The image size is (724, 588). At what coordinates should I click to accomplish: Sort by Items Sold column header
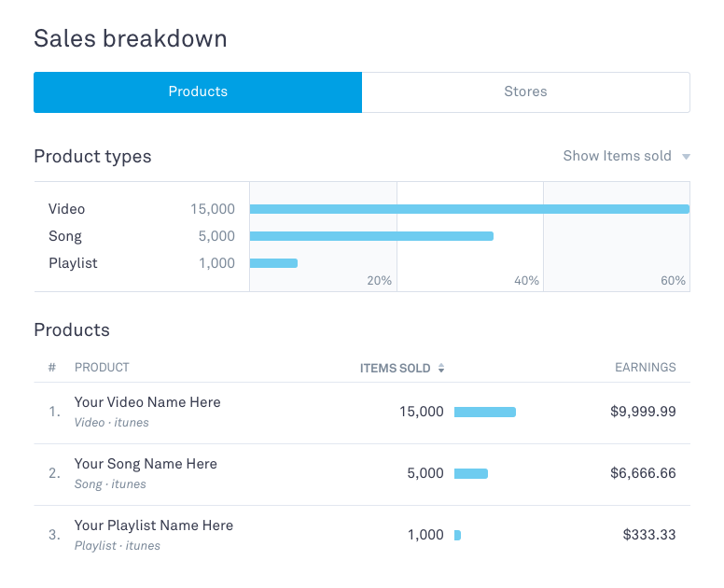(x=396, y=368)
